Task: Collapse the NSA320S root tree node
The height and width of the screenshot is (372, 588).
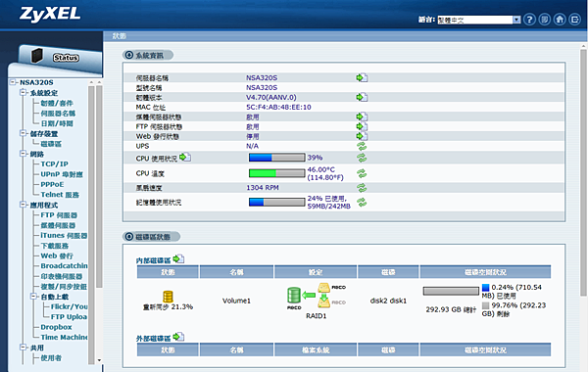Action: pos(13,82)
